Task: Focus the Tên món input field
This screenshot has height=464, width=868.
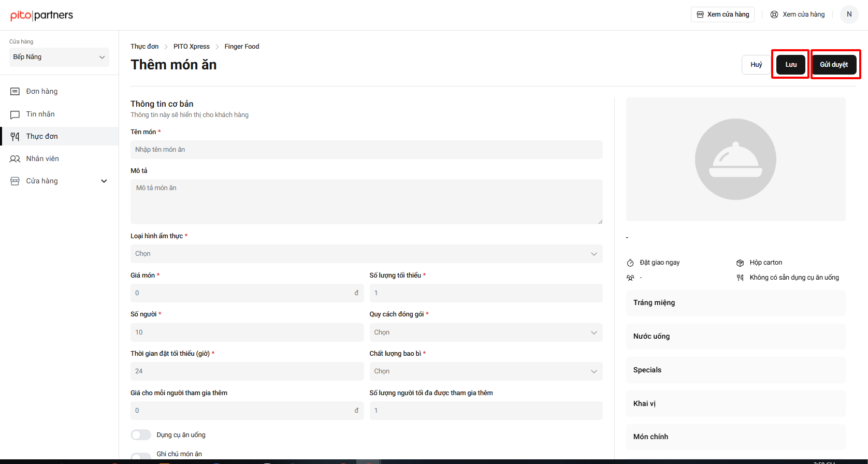Action: [x=367, y=150]
